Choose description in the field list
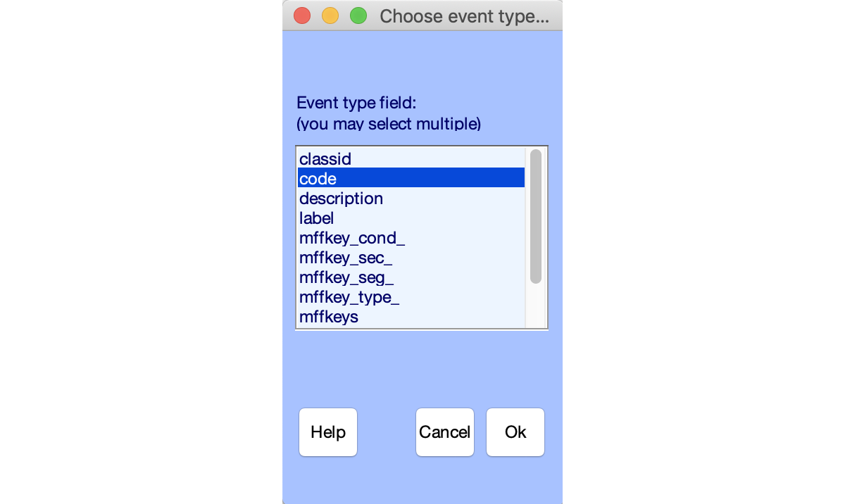Viewport: 845px width, 504px height. [342, 199]
